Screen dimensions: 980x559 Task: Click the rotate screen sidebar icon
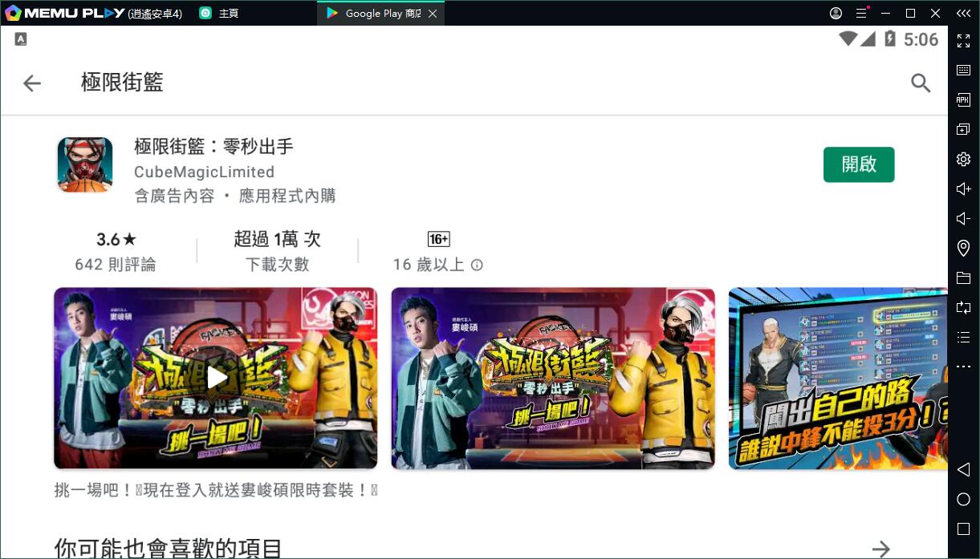963,308
